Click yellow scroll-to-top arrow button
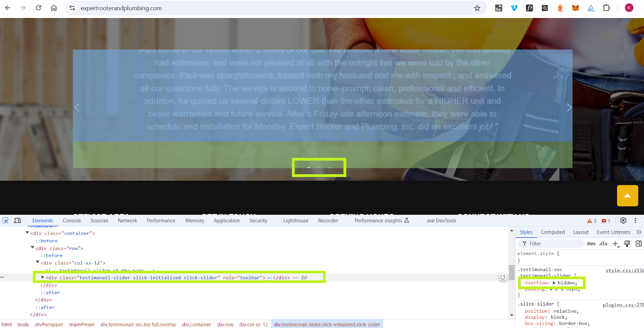This screenshot has width=644, height=328. [x=627, y=196]
